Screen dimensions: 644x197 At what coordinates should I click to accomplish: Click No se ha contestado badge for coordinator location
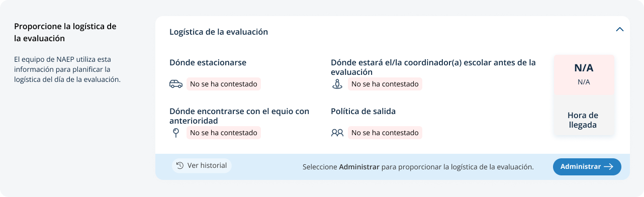pyautogui.click(x=385, y=84)
